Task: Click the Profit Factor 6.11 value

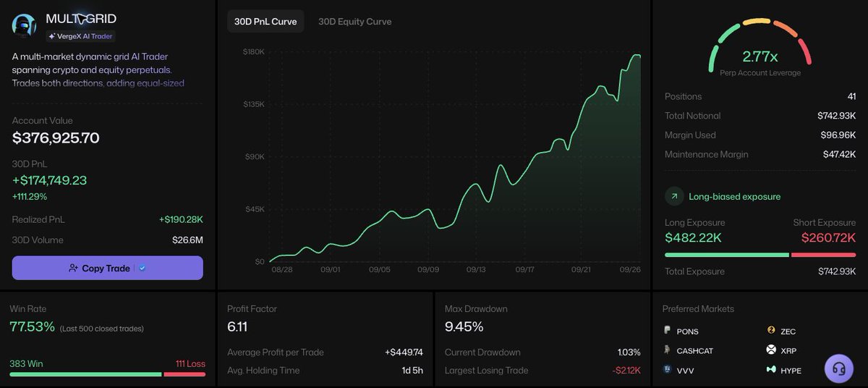Action: point(237,326)
